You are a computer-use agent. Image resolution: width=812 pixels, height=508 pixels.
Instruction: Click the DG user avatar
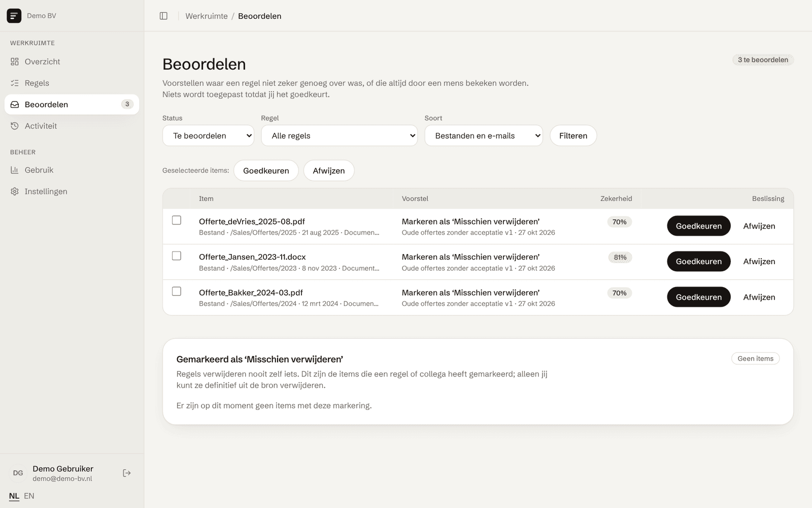pos(18,473)
